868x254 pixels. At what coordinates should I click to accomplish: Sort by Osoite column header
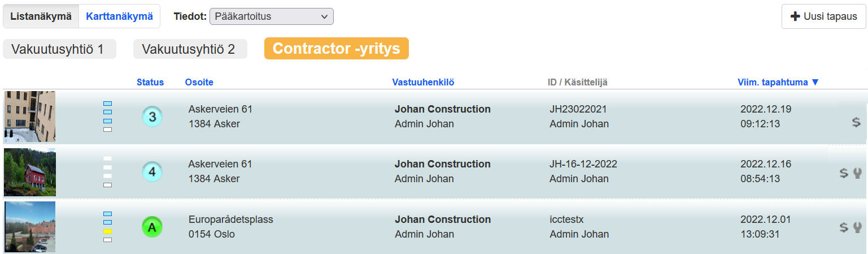(199, 83)
